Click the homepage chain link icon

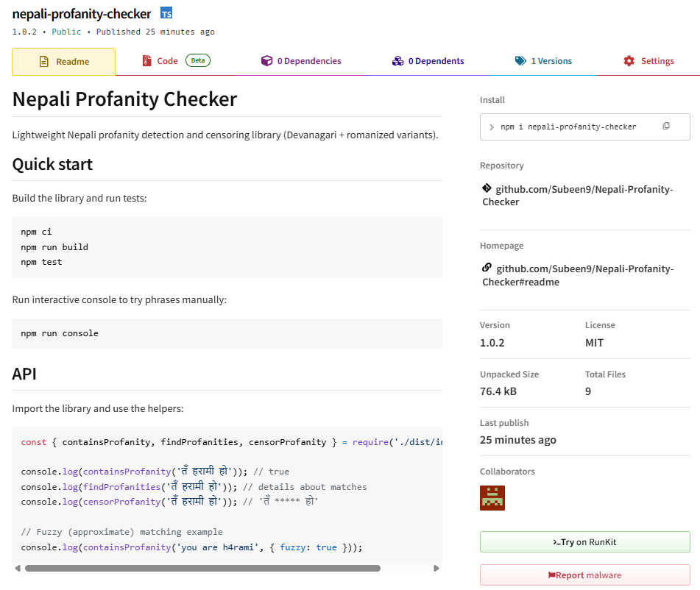[x=487, y=267]
